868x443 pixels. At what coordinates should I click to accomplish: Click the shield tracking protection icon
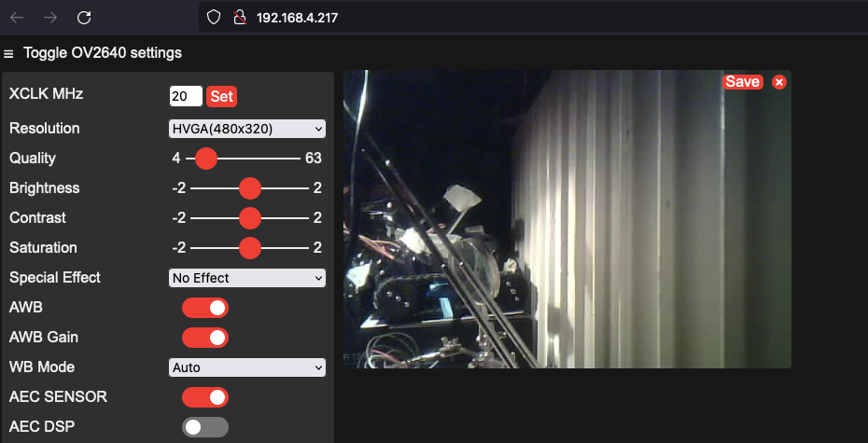click(214, 18)
